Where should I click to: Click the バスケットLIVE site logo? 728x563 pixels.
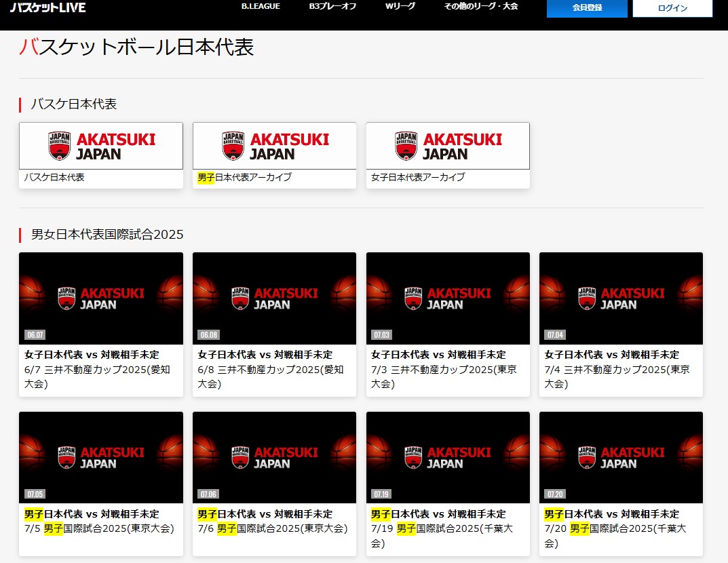[47, 7]
